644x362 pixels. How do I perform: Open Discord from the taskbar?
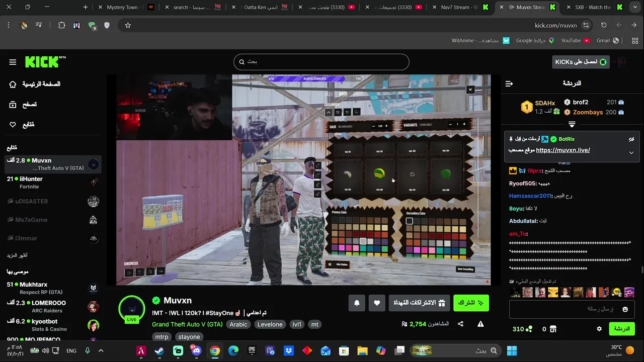(196, 351)
